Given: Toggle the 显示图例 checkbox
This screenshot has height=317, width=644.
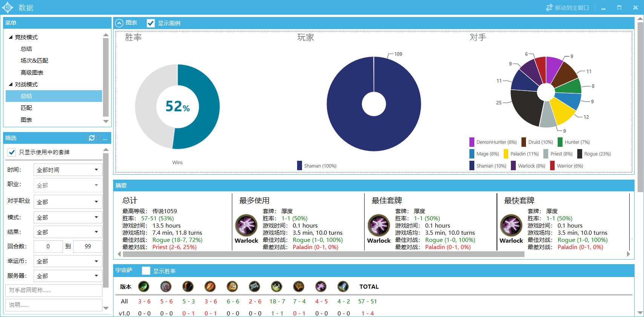Looking at the screenshot, I should click(x=151, y=23).
